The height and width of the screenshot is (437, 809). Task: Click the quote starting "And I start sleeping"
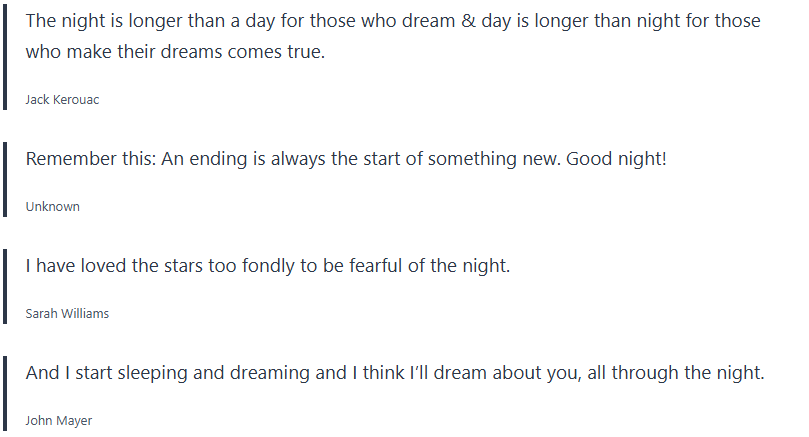pyautogui.click(x=394, y=373)
